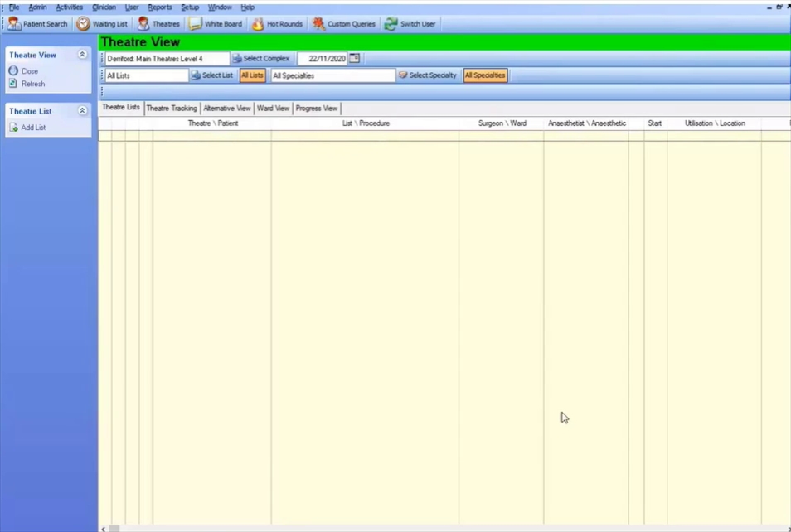This screenshot has width=791, height=532.
Task: Toggle the All Lists filter button
Action: click(252, 75)
